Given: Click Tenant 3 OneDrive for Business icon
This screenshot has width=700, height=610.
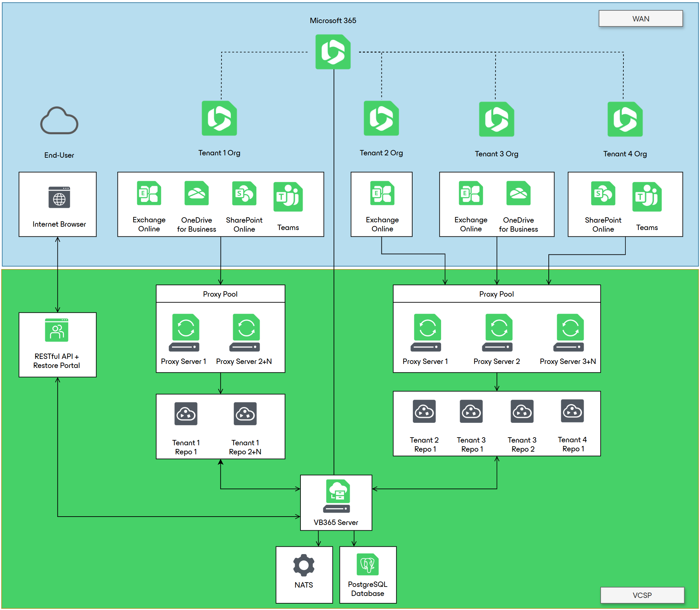Looking at the screenshot, I should [518, 193].
